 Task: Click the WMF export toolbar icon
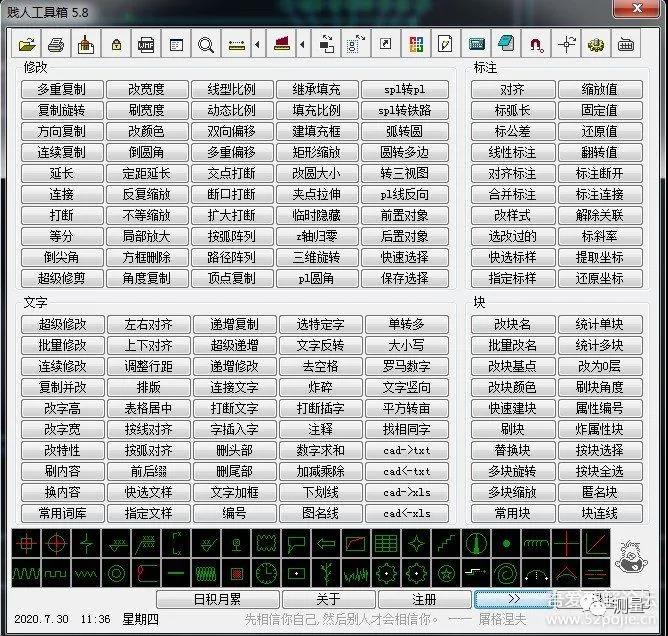pos(146,44)
